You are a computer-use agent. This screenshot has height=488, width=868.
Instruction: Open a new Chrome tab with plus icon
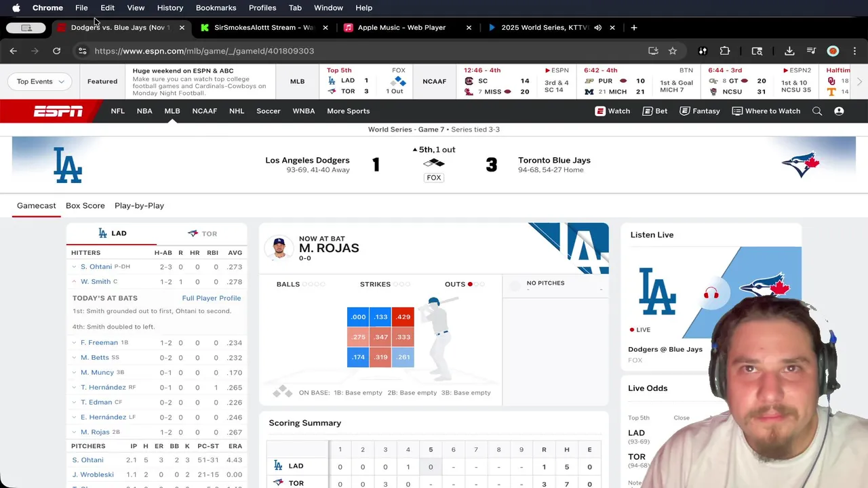pos(633,28)
